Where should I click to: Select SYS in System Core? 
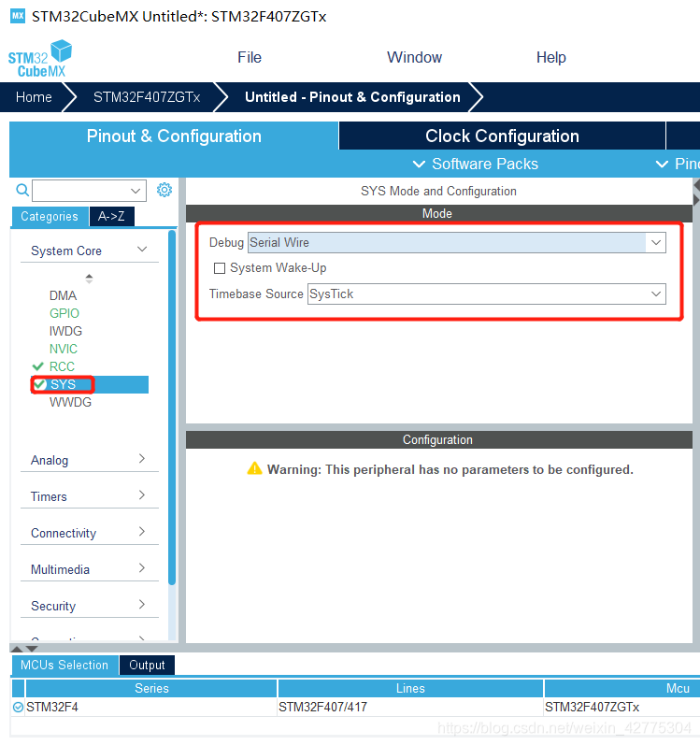pos(90,384)
